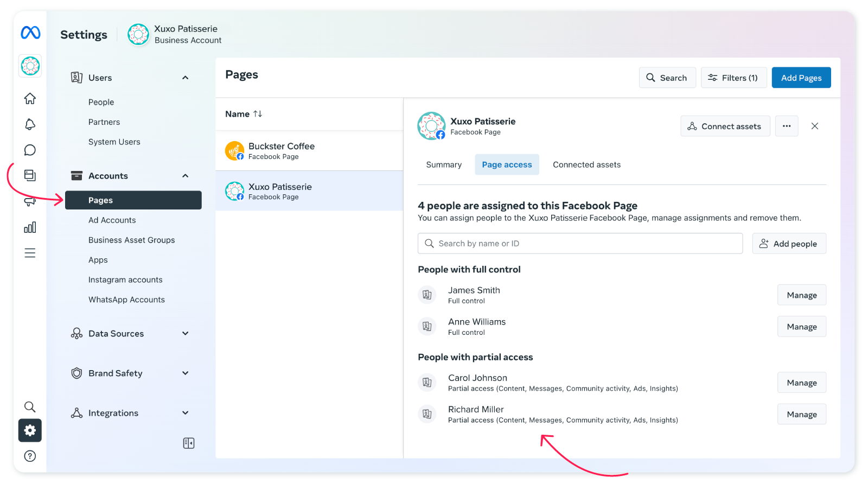Switch to Connected assets tab
This screenshot has width=868, height=483.
click(x=586, y=164)
